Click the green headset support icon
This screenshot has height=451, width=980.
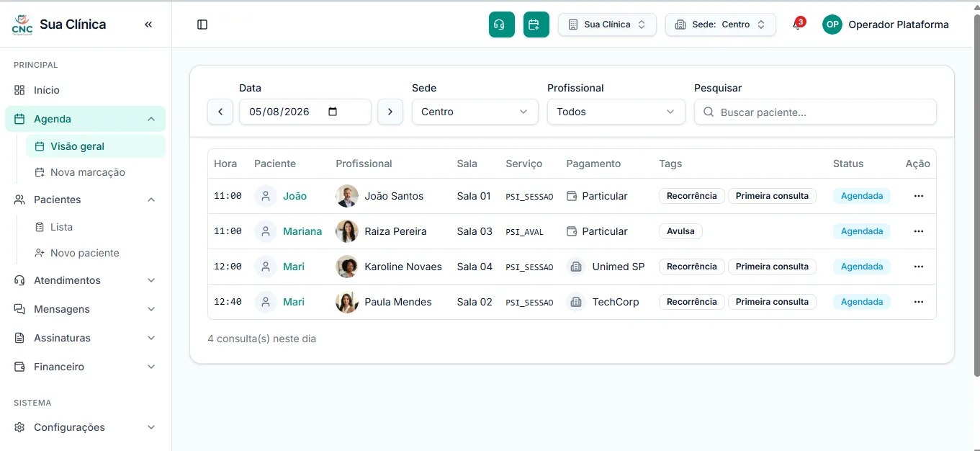tap(501, 24)
